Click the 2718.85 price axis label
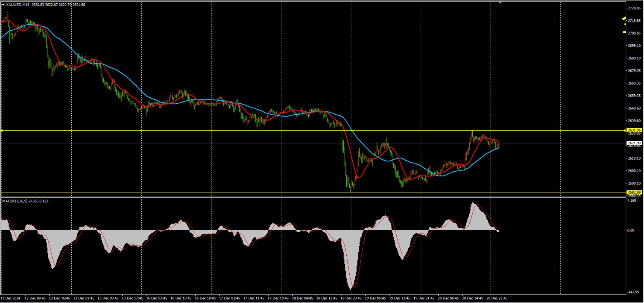This screenshot has height=303, width=644. (x=634, y=21)
